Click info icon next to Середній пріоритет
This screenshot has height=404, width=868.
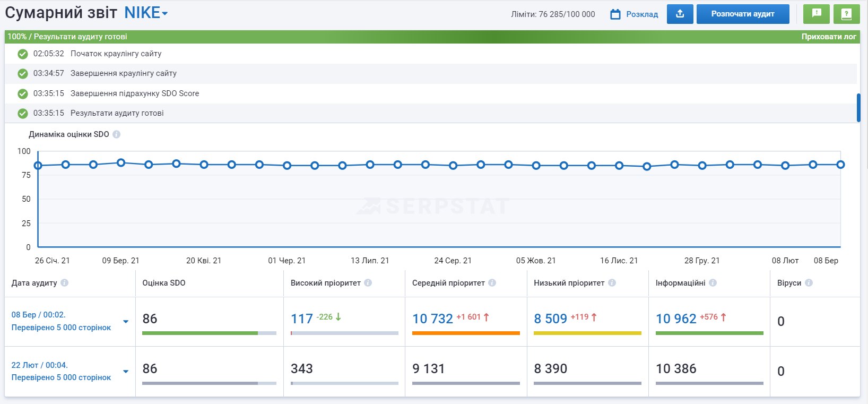492,283
